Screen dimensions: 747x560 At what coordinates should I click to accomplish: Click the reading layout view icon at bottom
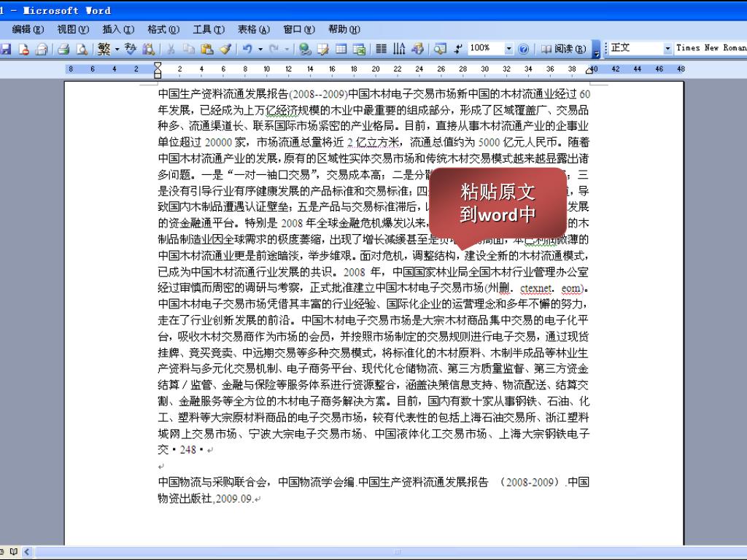coord(13,552)
